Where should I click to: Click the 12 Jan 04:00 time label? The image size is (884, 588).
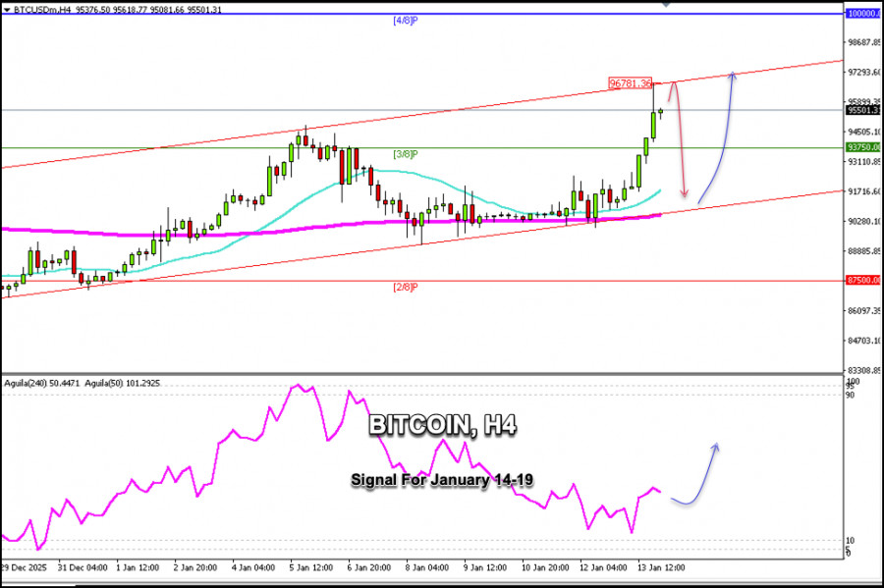point(603,567)
